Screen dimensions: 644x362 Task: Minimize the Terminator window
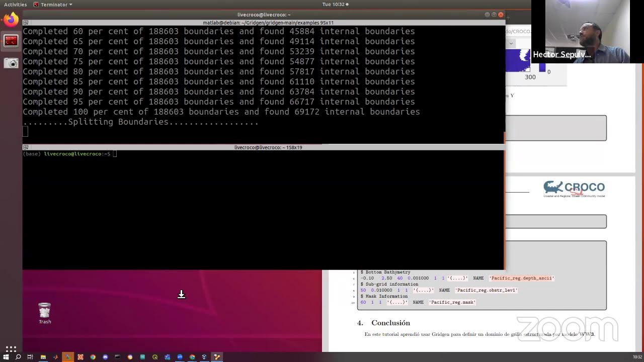[487, 15]
